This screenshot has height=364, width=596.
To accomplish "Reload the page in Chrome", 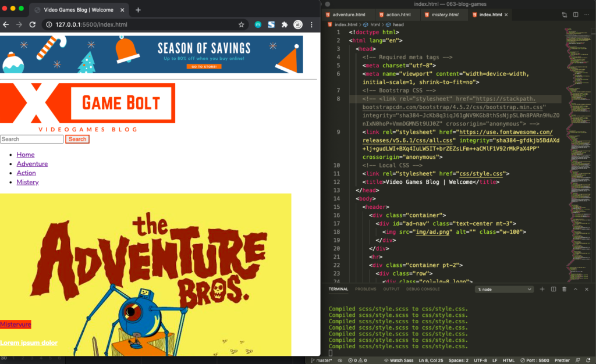I will [33, 24].
